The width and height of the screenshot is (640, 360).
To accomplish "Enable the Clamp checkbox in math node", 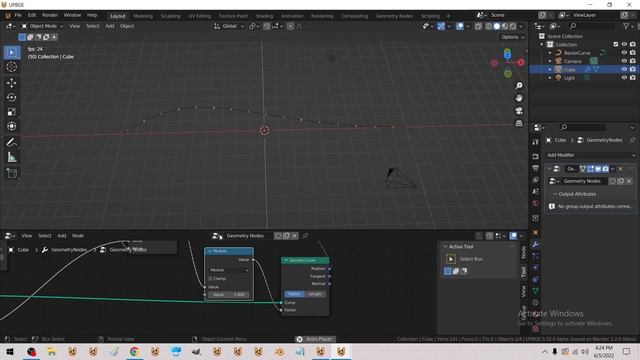I will (211, 279).
